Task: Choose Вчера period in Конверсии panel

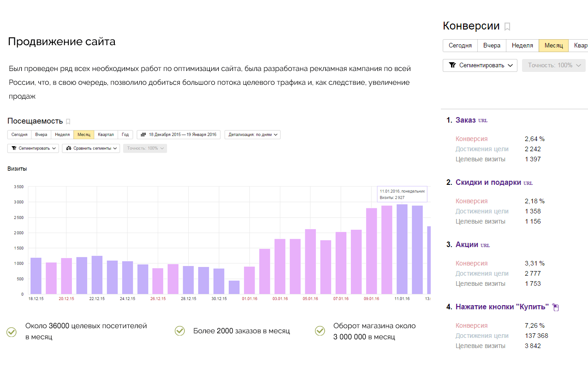Action: pyautogui.click(x=492, y=46)
